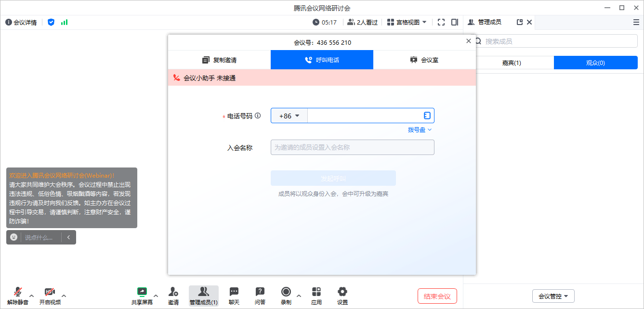
Task: Open video options arrow next to 开启视频
Action: click(64, 296)
